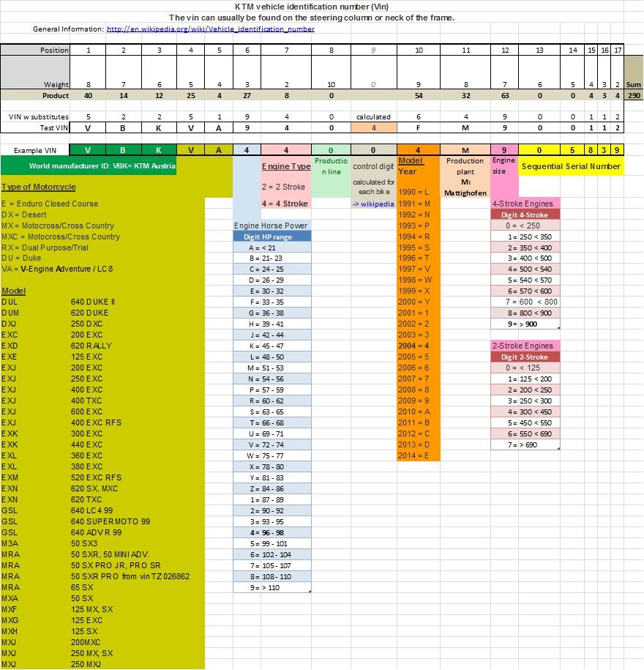Select the 'calculated' cell in substitutes row
Screen dimensions: 644x670
click(x=373, y=116)
